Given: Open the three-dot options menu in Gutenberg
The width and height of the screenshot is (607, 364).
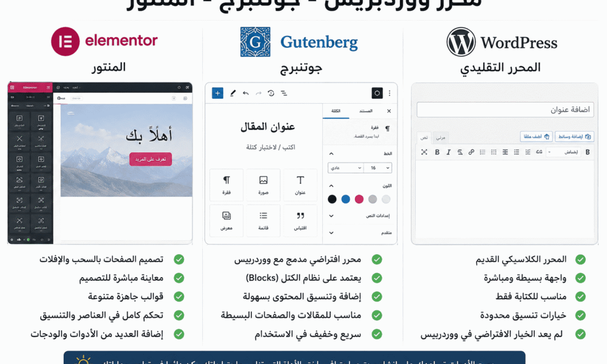Looking at the screenshot, I should coord(390,93).
